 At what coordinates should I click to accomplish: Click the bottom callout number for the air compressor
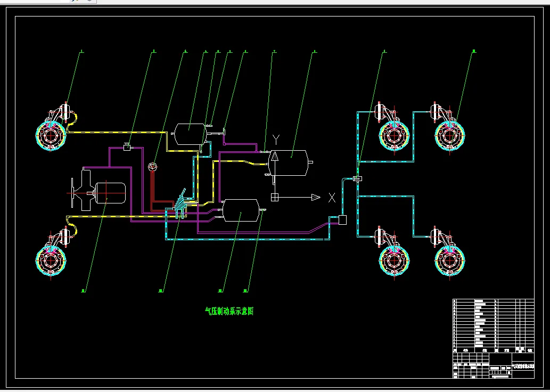tap(84, 291)
